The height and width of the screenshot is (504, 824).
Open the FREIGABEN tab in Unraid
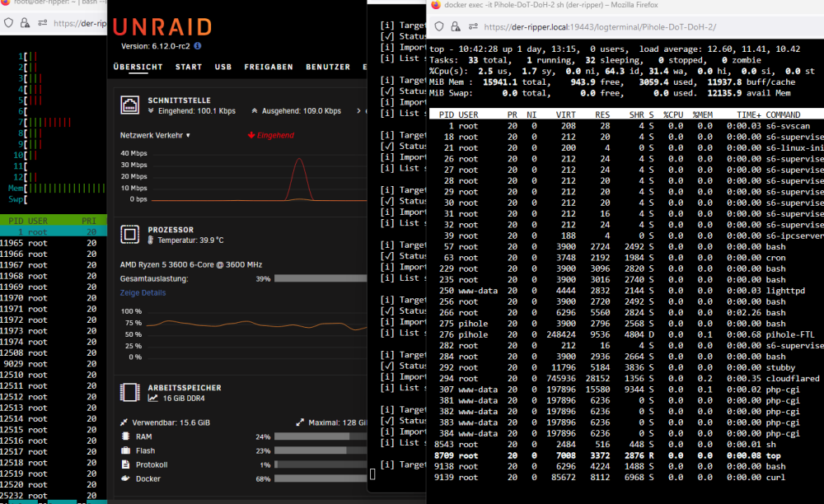tap(269, 67)
